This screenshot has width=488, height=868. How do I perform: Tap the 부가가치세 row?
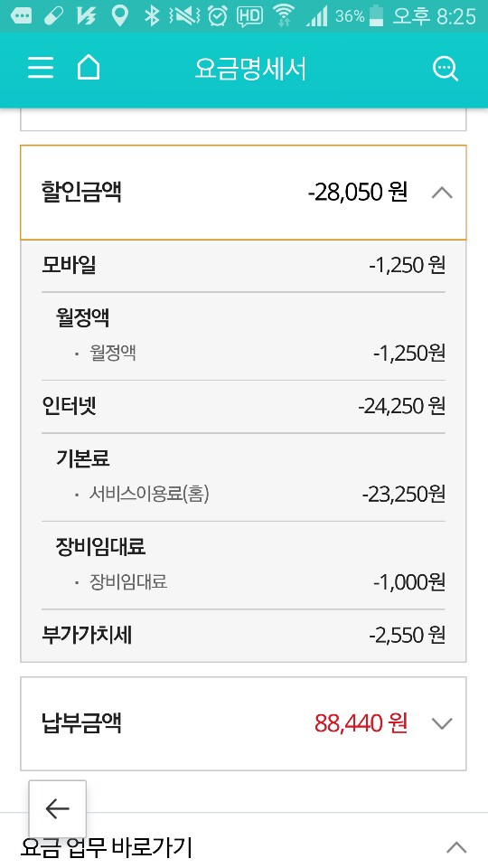pos(243,636)
